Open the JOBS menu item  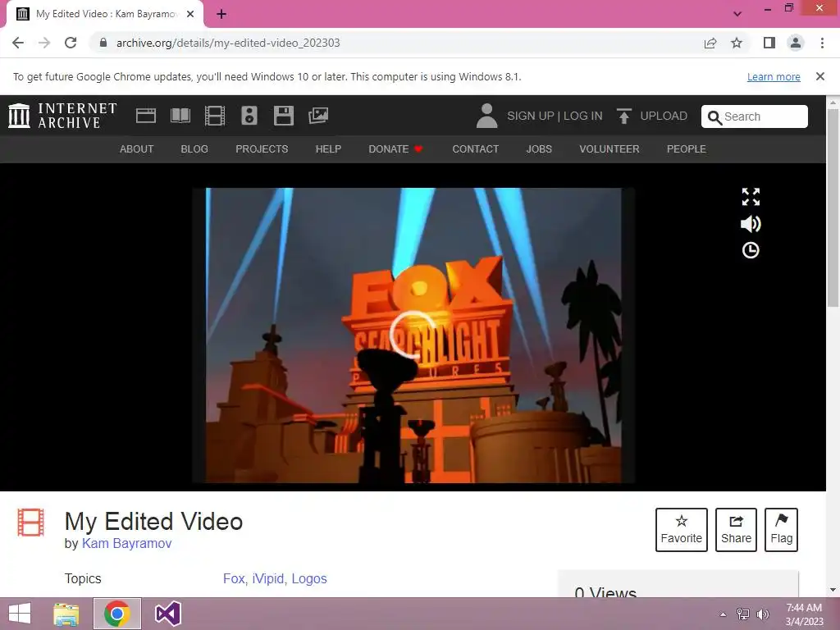[x=539, y=149]
